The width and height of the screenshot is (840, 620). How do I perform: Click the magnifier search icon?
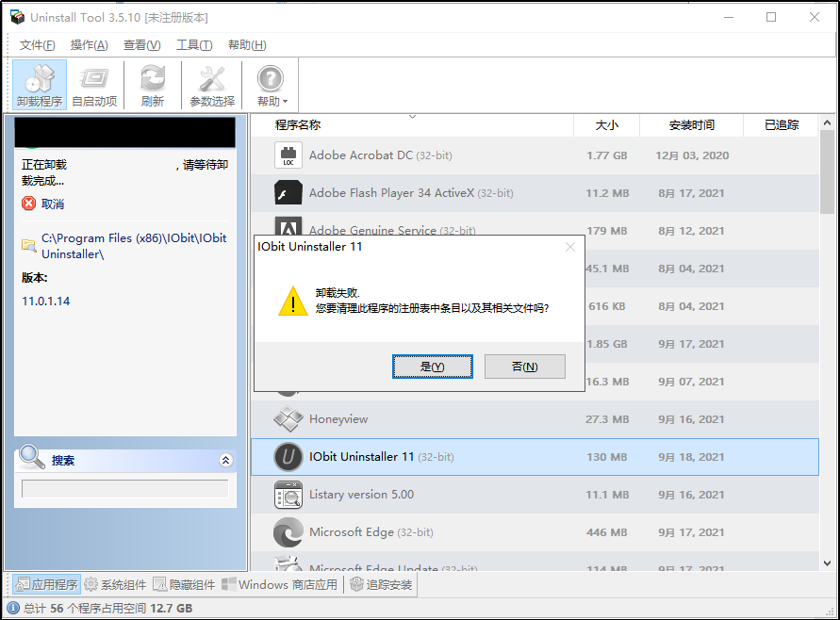[x=32, y=457]
